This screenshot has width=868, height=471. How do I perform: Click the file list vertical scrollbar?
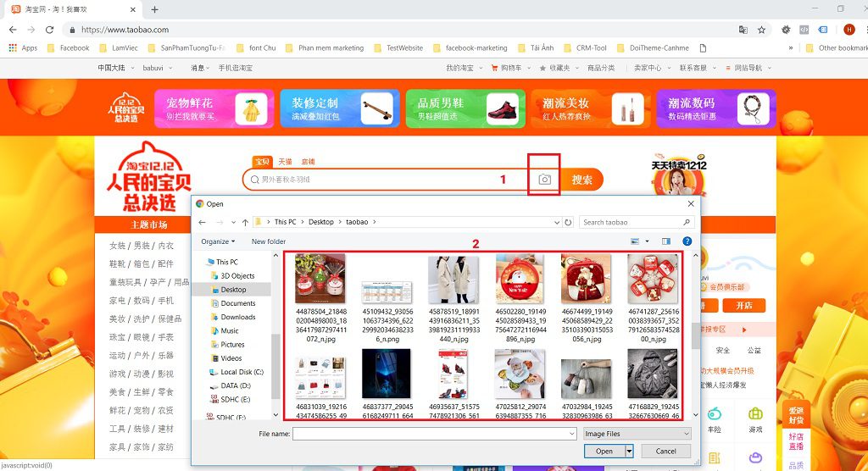(695, 335)
